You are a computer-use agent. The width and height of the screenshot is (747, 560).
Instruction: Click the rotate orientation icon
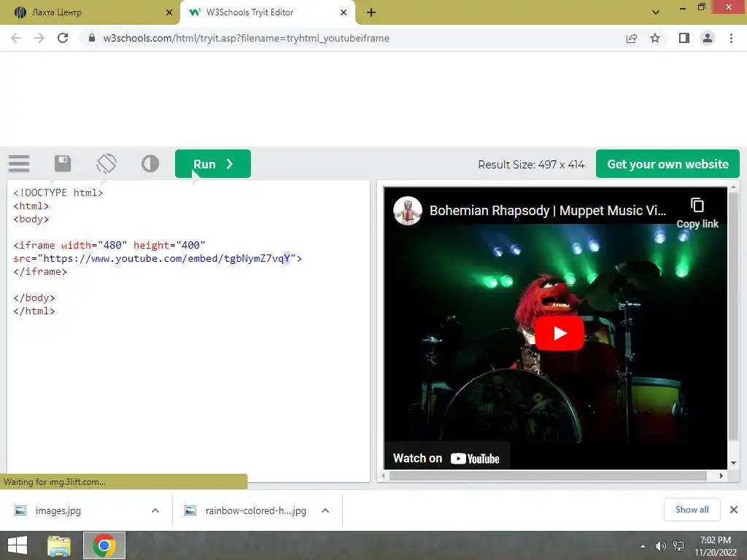click(x=107, y=163)
